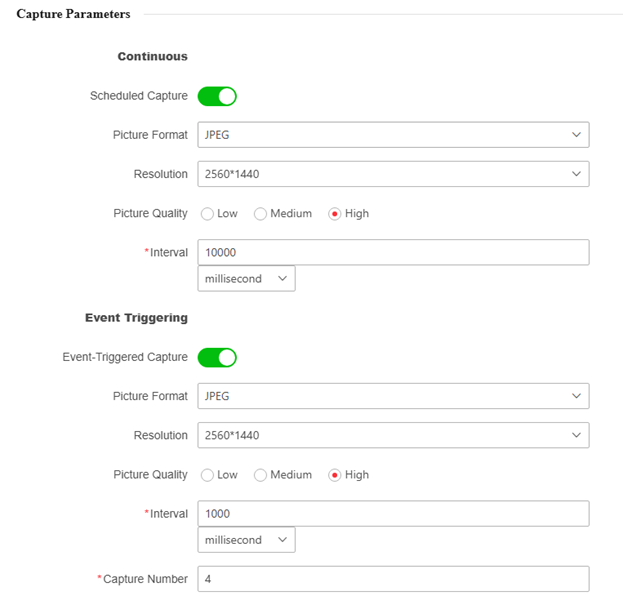Click the Event Triggering Interval field showing 1000
This screenshot has width=623, height=605.
(x=392, y=513)
